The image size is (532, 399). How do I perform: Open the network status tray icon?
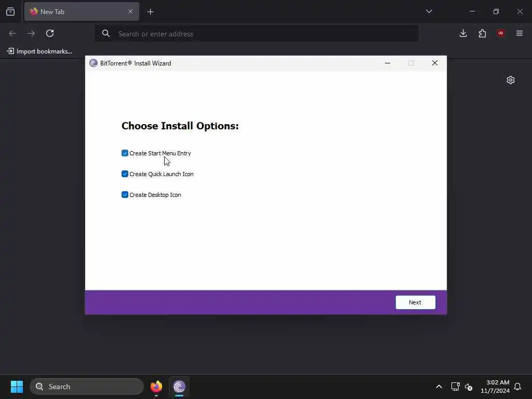[455, 387]
